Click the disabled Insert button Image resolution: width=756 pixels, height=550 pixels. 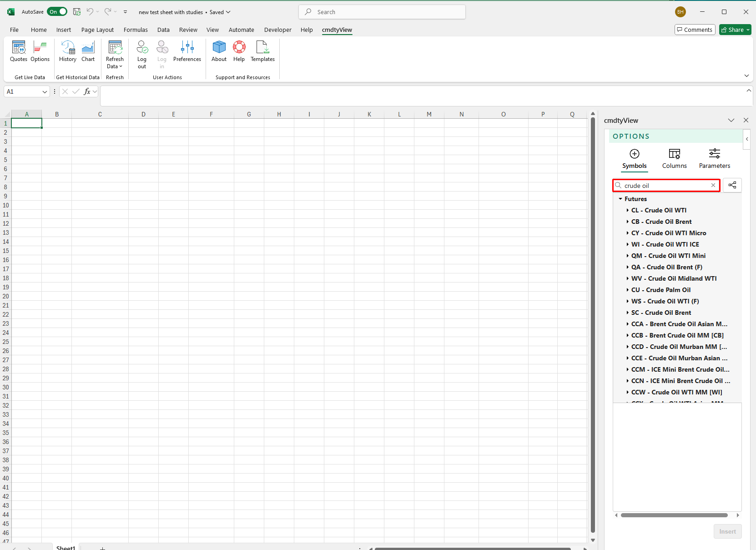[x=727, y=531]
